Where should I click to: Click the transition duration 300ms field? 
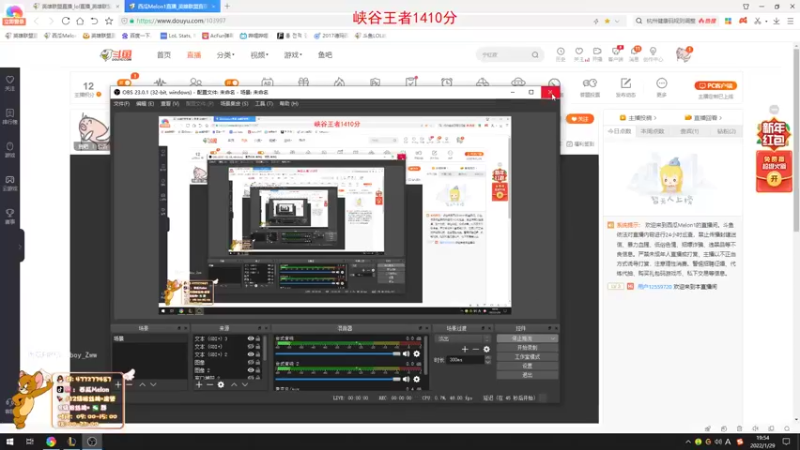[x=466, y=360]
